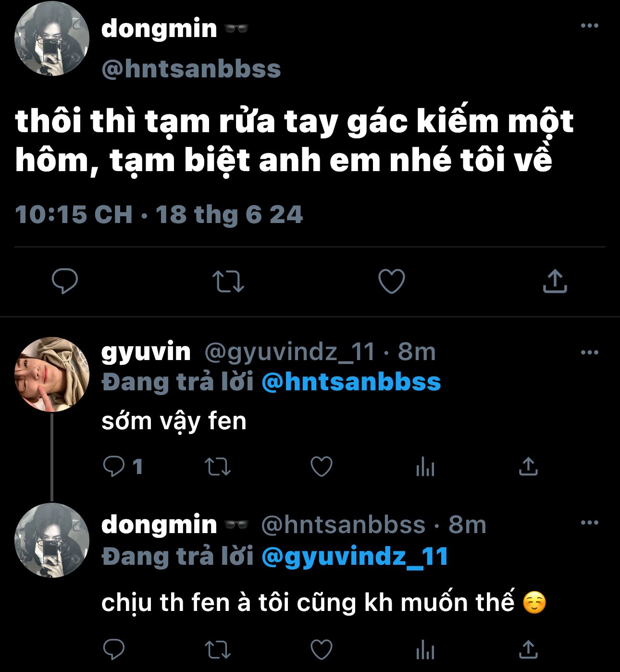This screenshot has height=672, width=620.
Task: Share dongmin's main tweet
Action: 555,281
